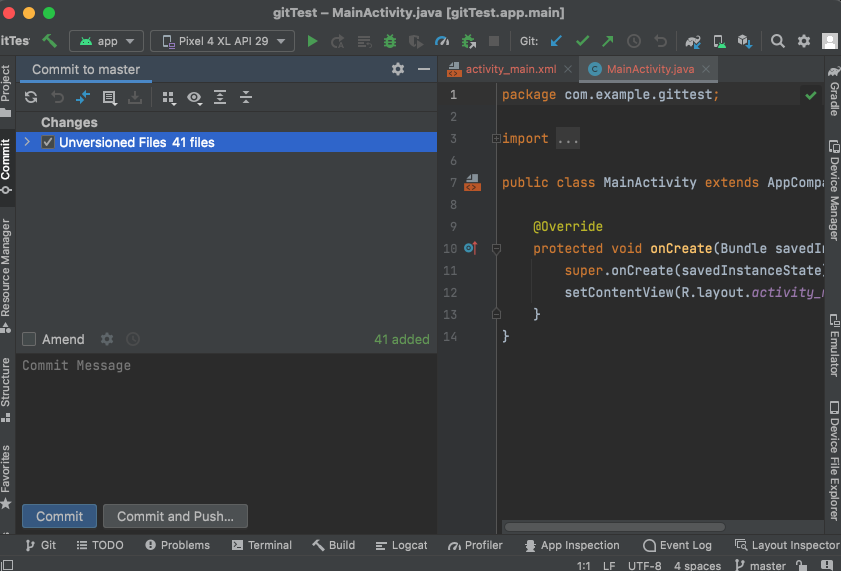
Task: Click the Show Diff icon
Action: pos(83,98)
